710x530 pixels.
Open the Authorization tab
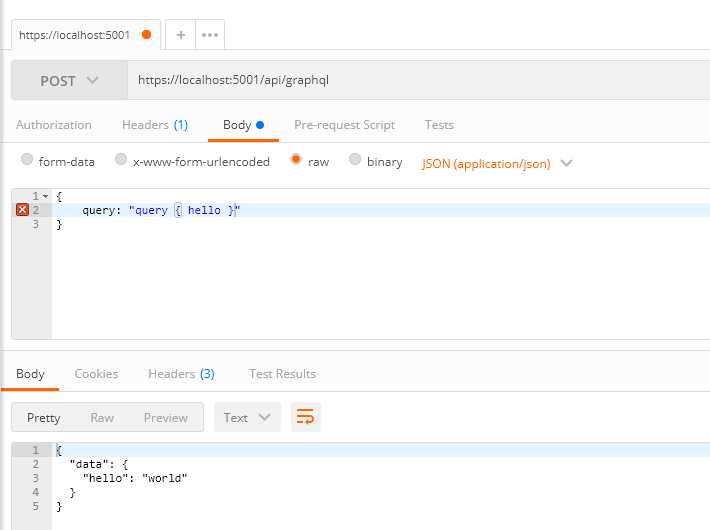pos(54,125)
